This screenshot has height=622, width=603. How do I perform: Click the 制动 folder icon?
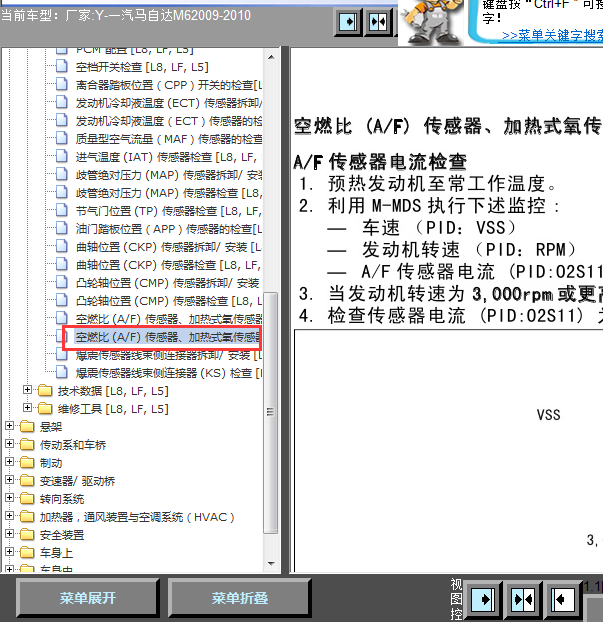27,463
